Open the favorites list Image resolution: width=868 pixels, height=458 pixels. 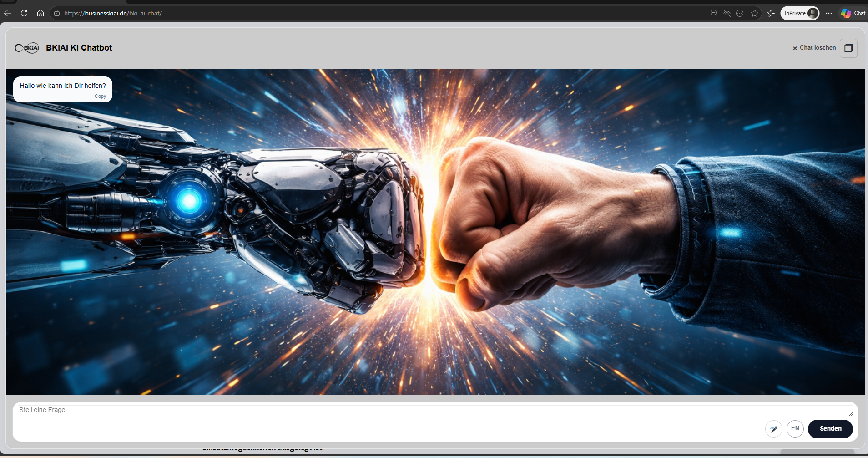point(771,13)
